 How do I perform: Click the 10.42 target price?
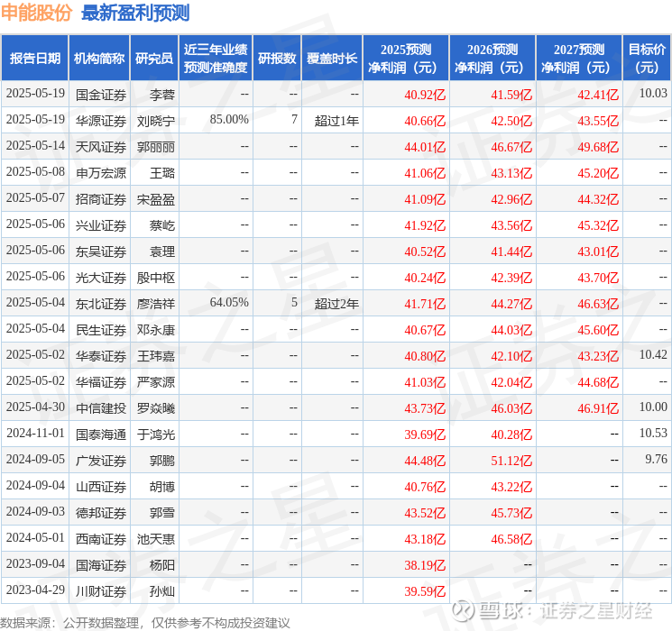click(653, 354)
